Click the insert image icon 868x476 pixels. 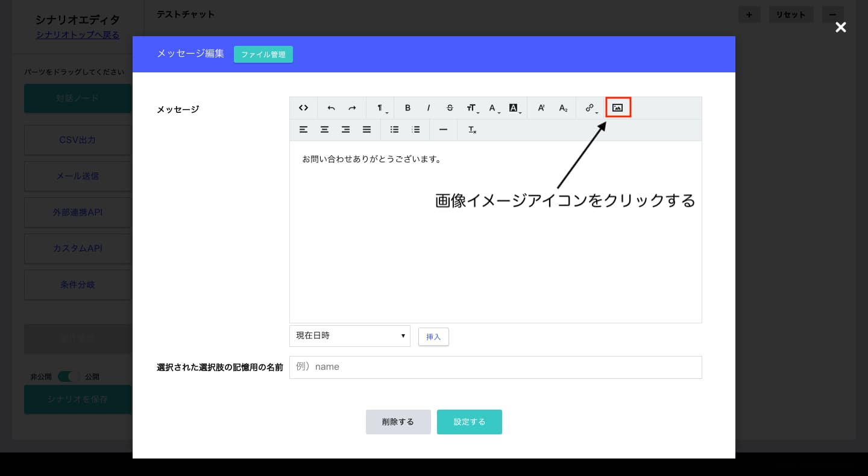(618, 107)
